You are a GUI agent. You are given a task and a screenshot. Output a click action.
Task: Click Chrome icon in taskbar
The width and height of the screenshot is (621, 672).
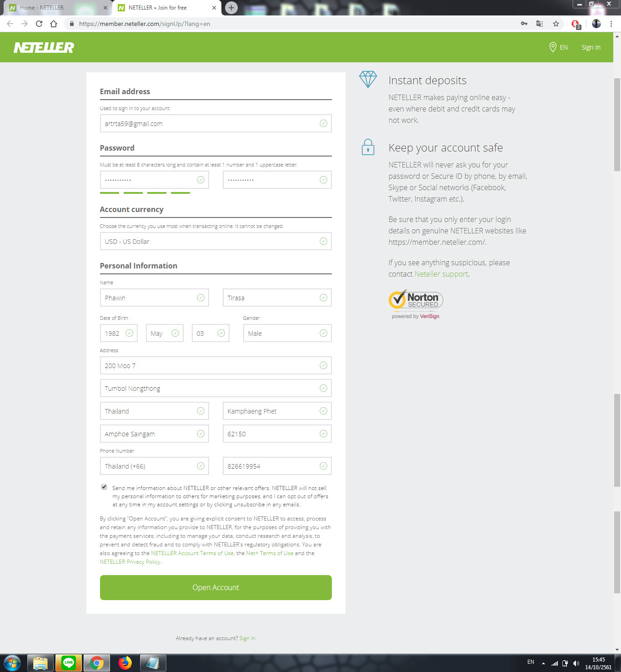[96, 663]
